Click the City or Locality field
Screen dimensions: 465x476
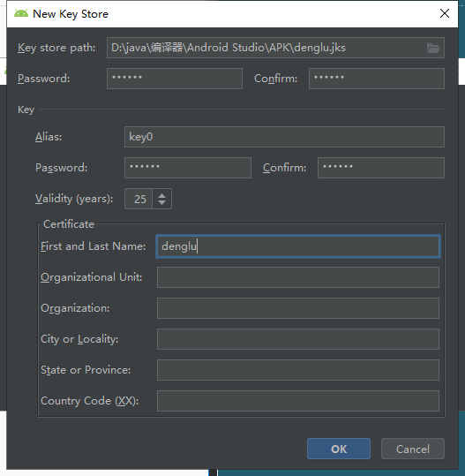coord(298,339)
